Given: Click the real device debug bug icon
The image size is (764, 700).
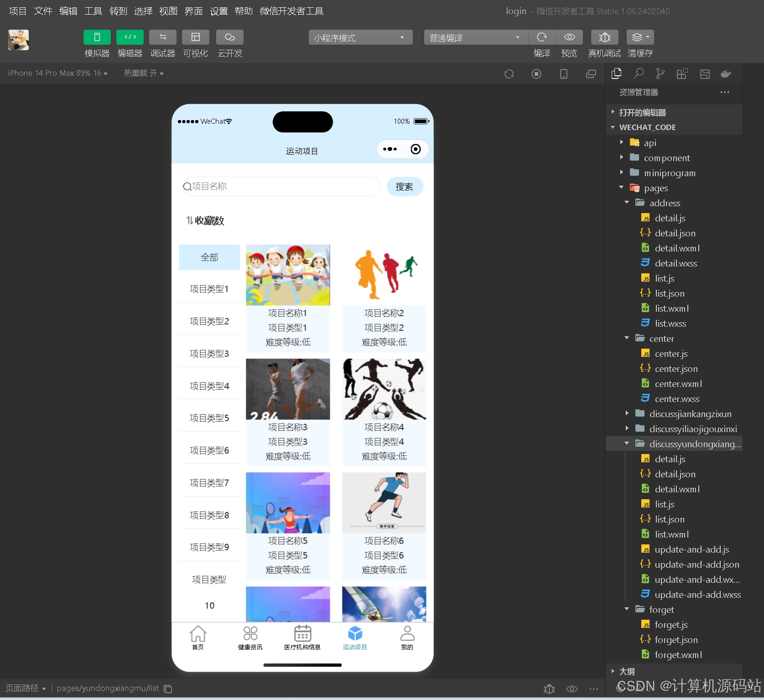Looking at the screenshot, I should click(605, 37).
